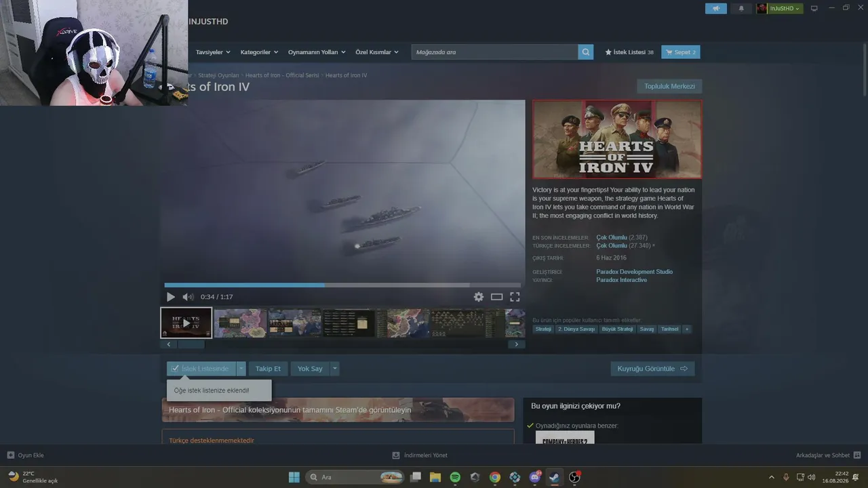Open the volume control in system tray
This screenshot has height=488, width=868.
click(x=812, y=477)
